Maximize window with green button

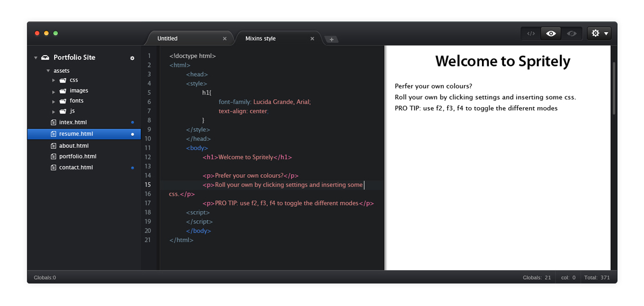(x=55, y=33)
